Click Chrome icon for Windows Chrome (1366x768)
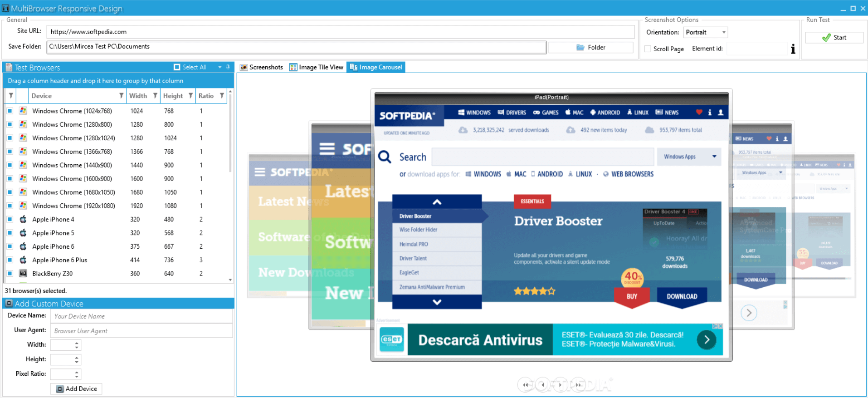Screen dimensions: 868x398 click(23, 152)
